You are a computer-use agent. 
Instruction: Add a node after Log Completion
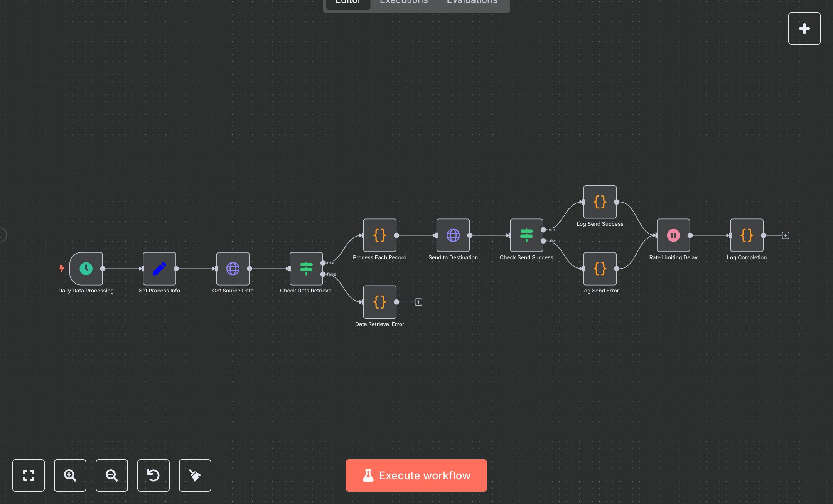click(785, 235)
